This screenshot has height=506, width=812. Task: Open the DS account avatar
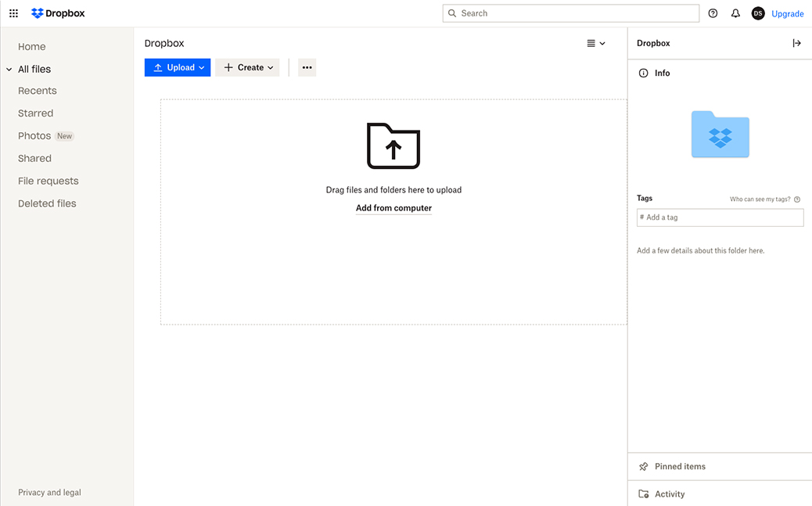[x=757, y=13]
